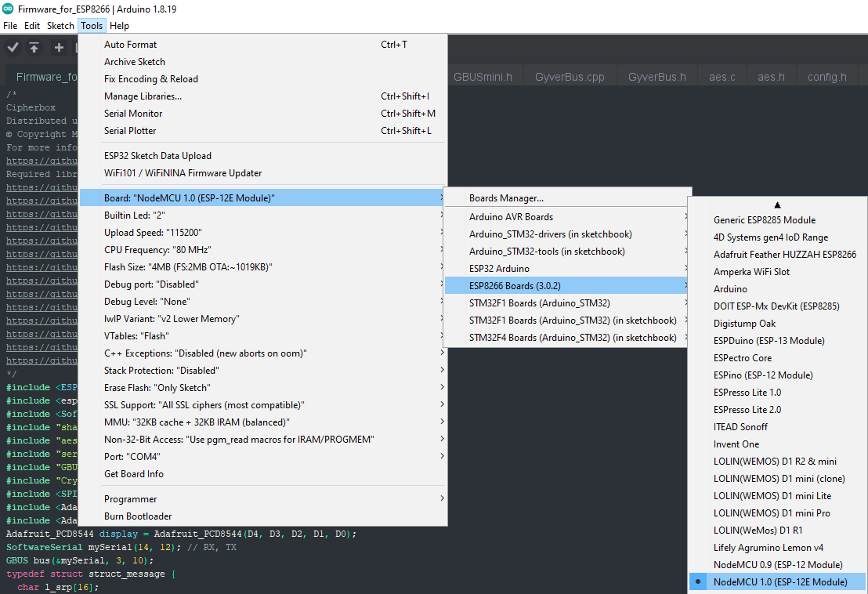Expand the Debug port submenu
868x594 pixels.
(x=263, y=284)
